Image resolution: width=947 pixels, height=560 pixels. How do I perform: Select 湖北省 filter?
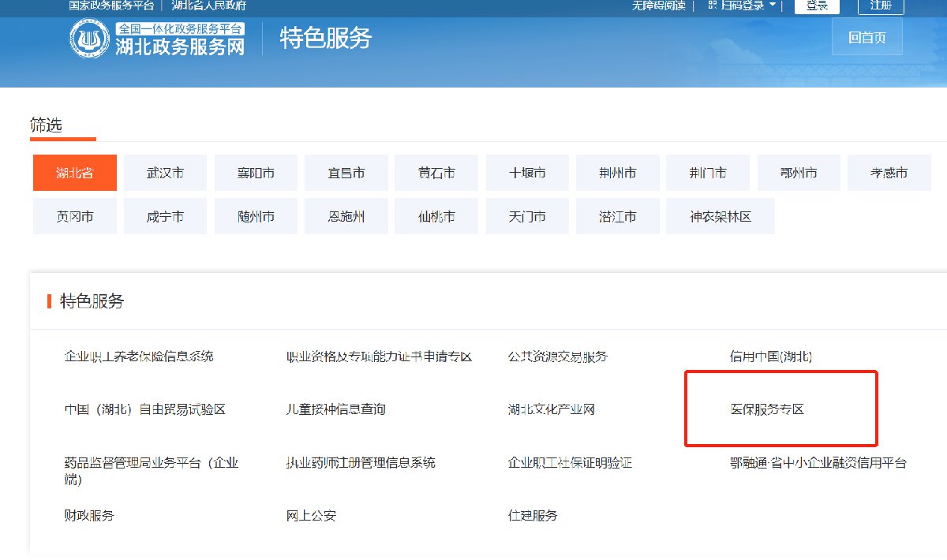[x=75, y=173]
